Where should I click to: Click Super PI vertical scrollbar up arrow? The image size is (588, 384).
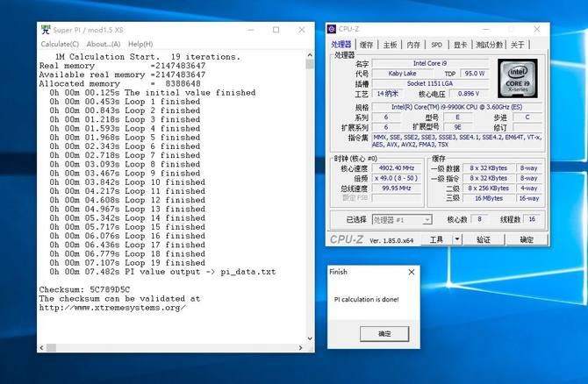310,55
